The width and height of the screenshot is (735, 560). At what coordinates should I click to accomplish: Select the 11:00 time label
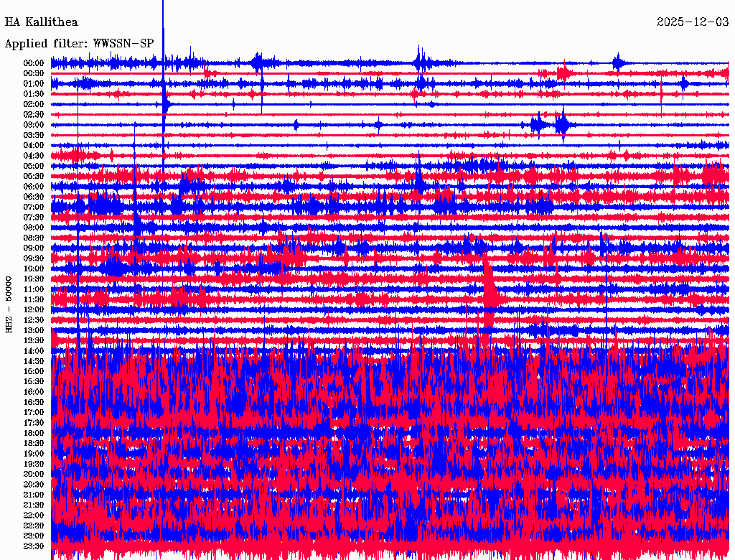coord(34,289)
